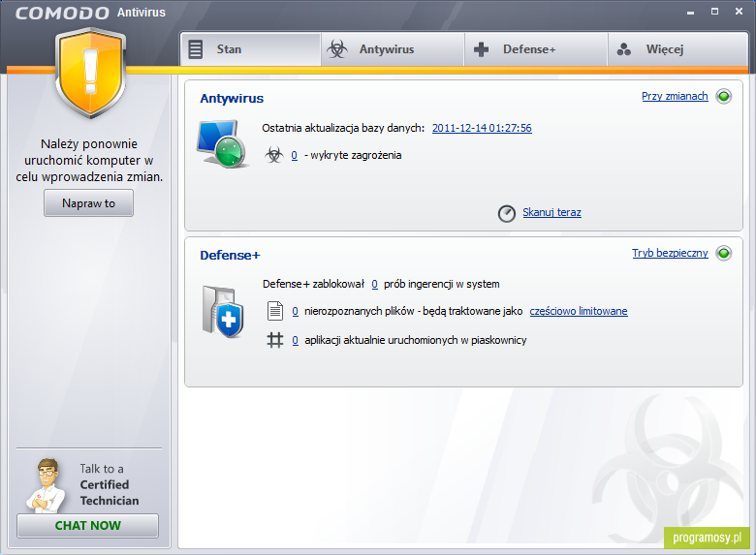Image resolution: width=756 pixels, height=555 pixels.
Task: Minimize the COMODO Antivirus window
Action: coord(690,13)
